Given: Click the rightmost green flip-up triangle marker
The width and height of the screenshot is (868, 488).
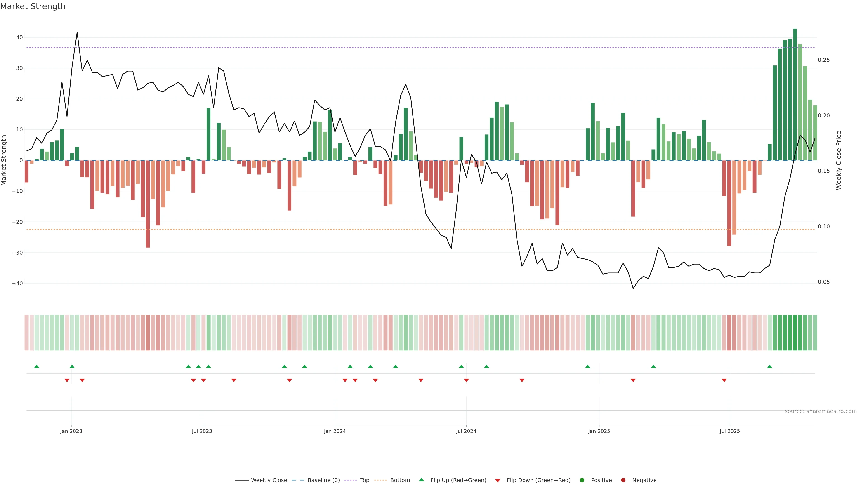Looking at the screenshot, I should click(770, 366).
